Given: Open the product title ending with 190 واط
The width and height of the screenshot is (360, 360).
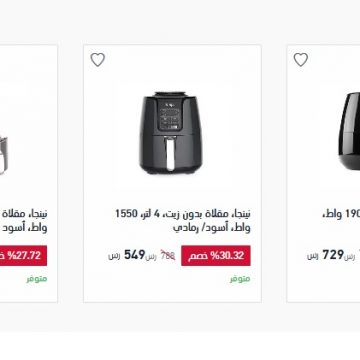Looking at the screenshot, I should (x=342, y=214).
